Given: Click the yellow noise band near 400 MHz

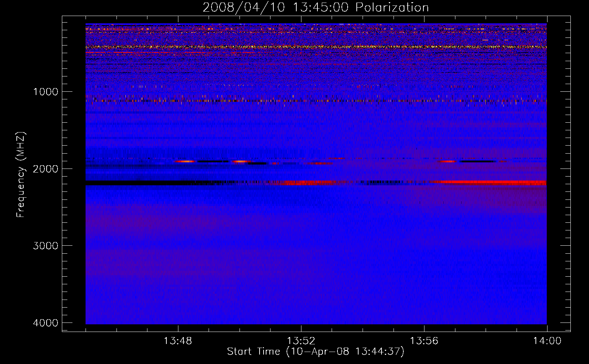Looking at the screenshot, I should point(316,47).
